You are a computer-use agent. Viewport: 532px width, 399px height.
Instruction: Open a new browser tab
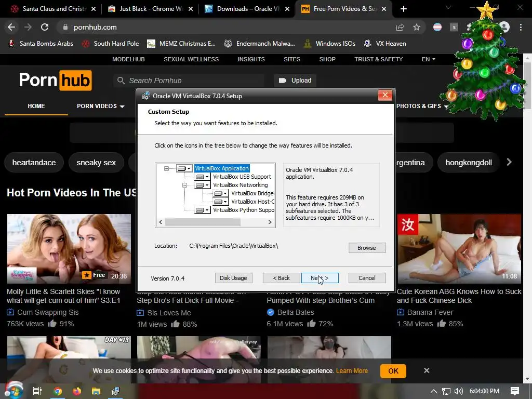403,9
